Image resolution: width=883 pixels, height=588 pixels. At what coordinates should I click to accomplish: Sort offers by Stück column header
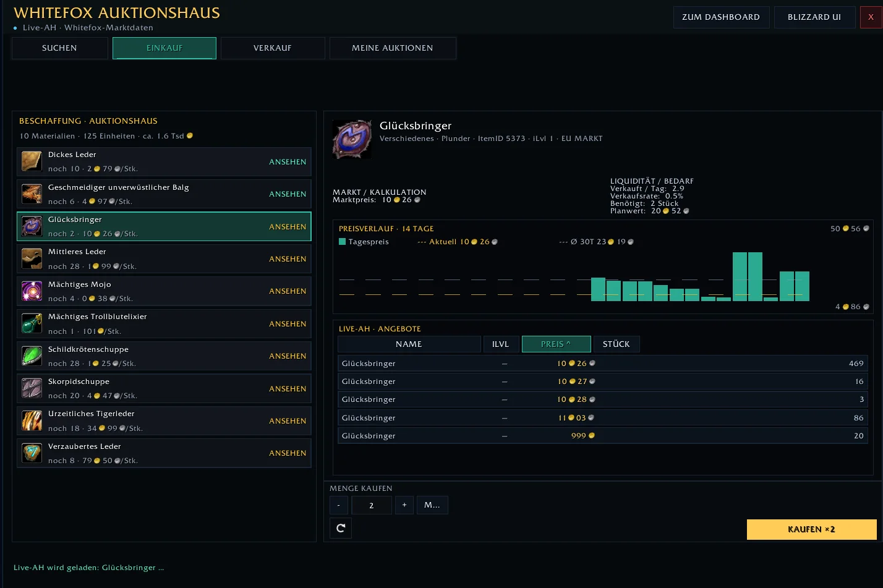coord(616,344)
